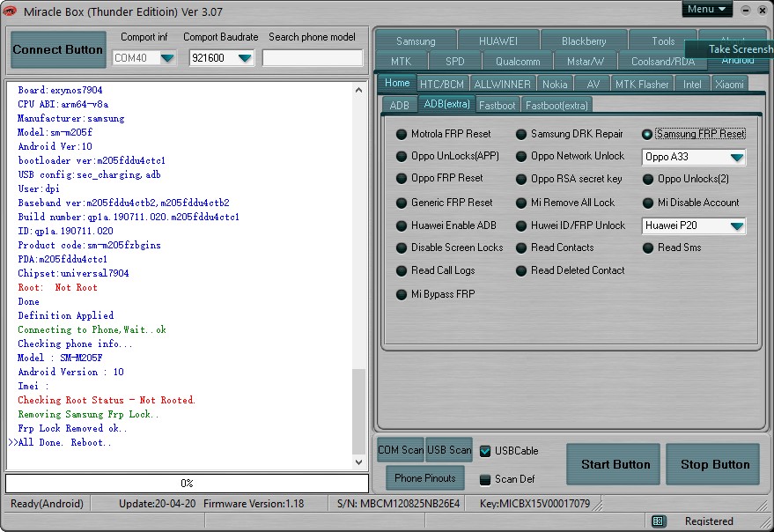The image size is (774, 532).
Task: Select Oppo UnLocks(APP) radio option
Action: click(402, 157)
